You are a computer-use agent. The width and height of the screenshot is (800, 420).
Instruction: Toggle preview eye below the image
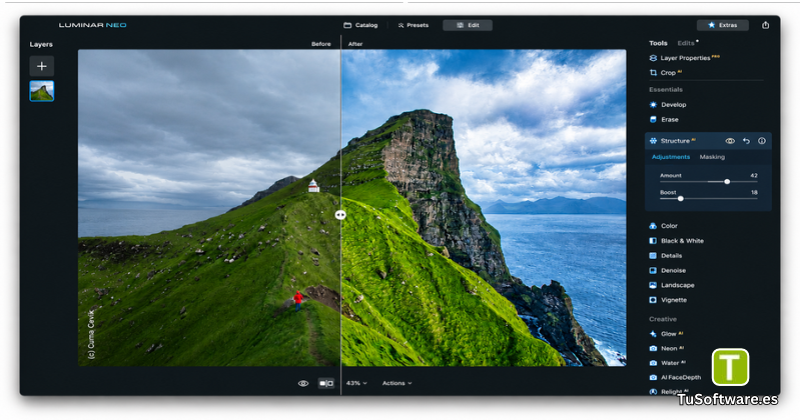point(303,383)
